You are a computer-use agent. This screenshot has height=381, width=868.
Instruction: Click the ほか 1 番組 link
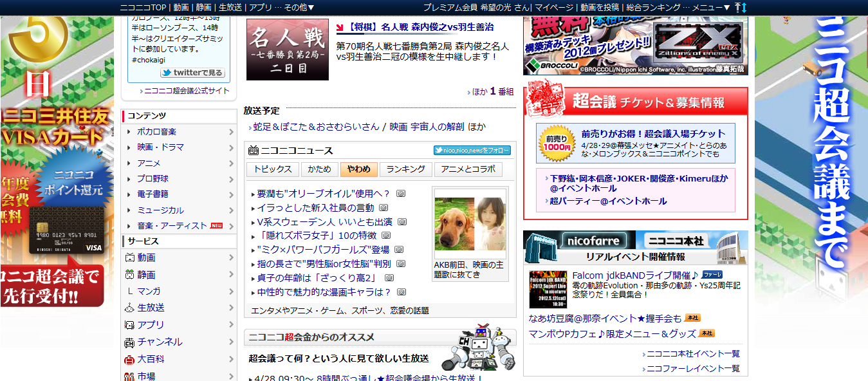(x=493, y=91)
